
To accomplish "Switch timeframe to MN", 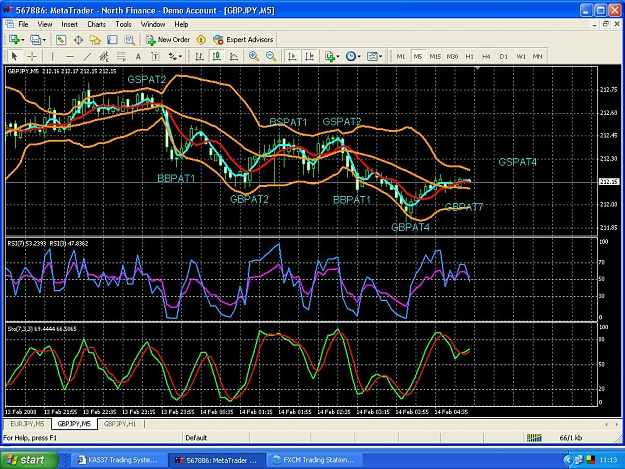I will [537, 57].
